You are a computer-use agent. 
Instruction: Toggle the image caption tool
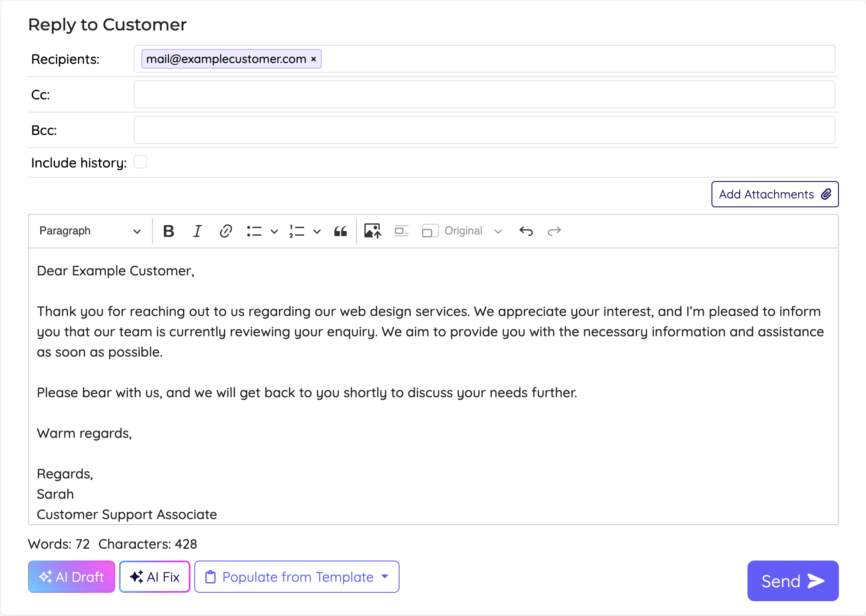point(401,231)
